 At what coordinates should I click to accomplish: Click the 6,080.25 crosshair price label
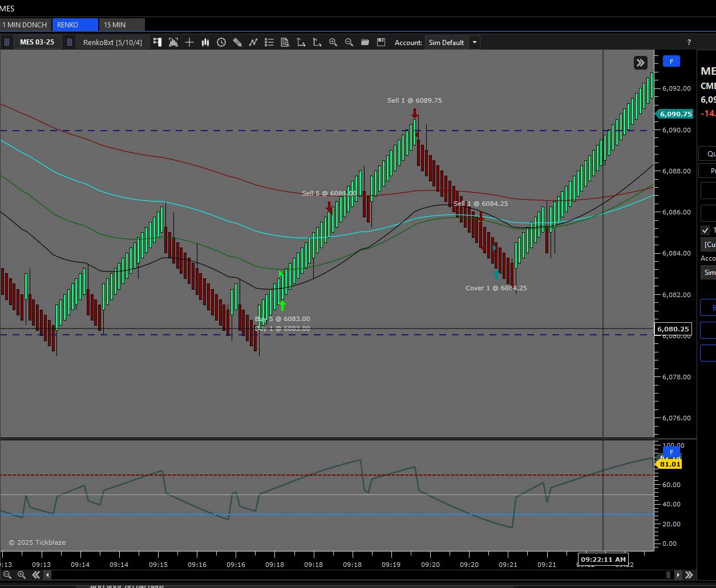point(673,329)
